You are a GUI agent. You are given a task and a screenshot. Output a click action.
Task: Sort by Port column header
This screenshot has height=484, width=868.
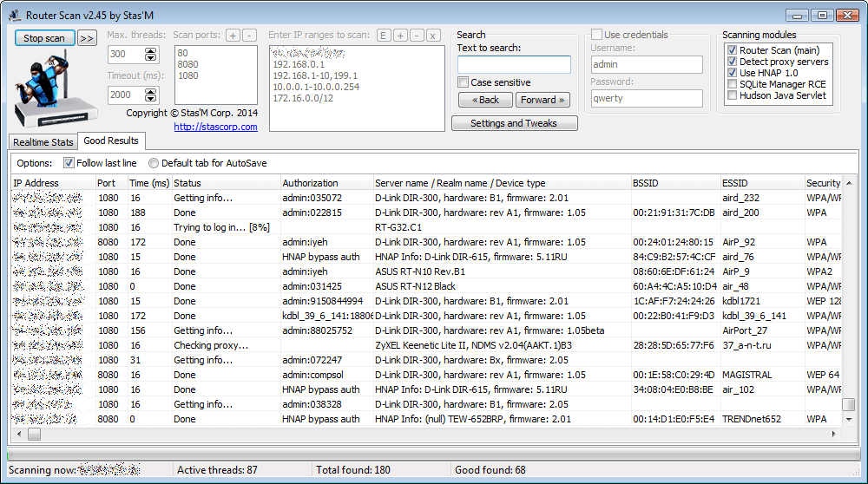point(111,182)
